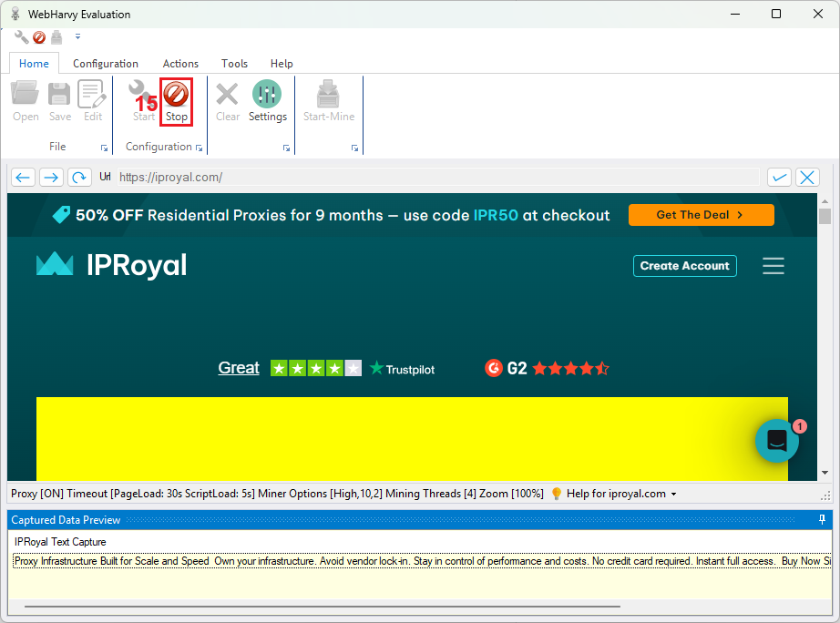Expand Help for iproyal.com dropdown
Viewport: 840px width, 623px height.
[x=673, y=494]
